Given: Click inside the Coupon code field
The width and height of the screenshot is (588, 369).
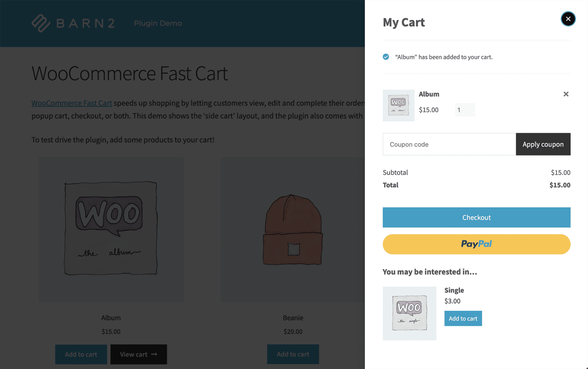Looking at the screenshot, I should click(x=429, y=144).
